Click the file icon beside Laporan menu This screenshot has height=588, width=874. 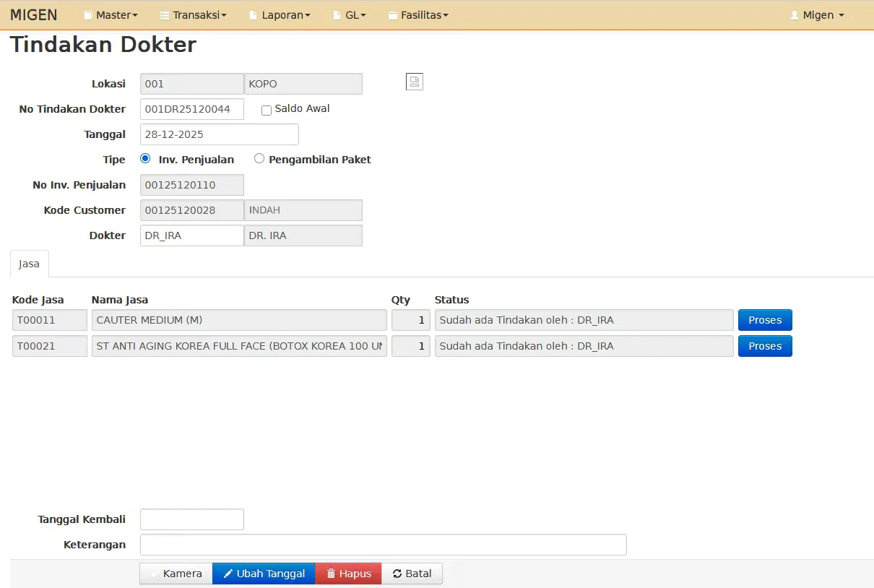(x=253, y=15)
